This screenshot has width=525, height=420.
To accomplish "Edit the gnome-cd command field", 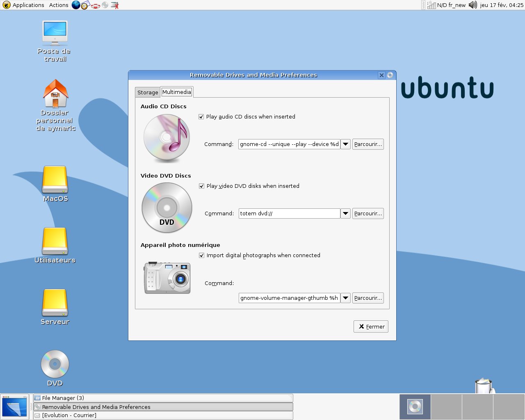I will click(x=289, y=144).
